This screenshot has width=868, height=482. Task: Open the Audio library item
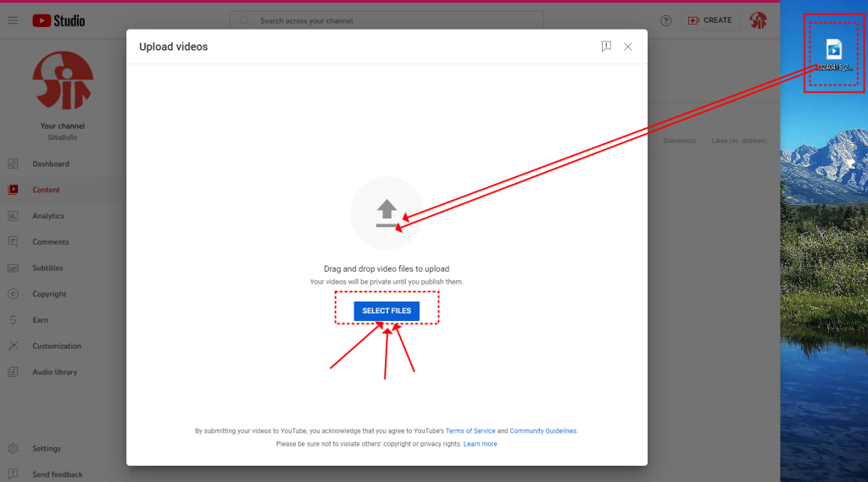pos(54,372)
